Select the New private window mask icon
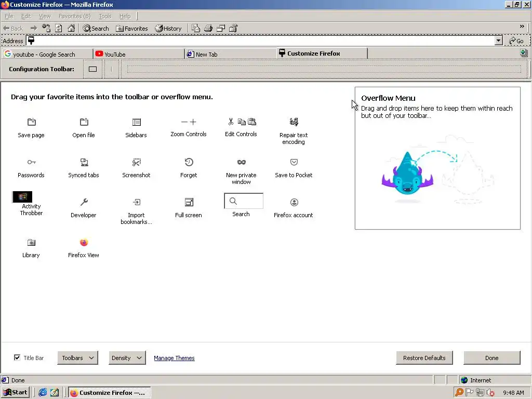The image size is (532, 399). click(x=242, y=162)
